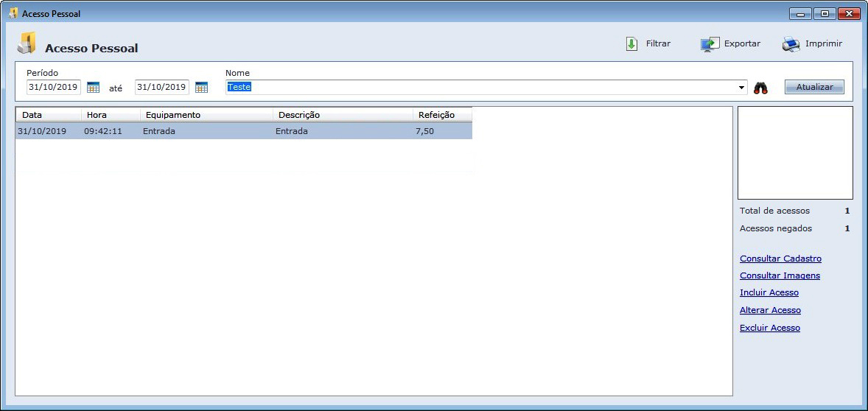Screen dimensions: 868x411
Task: Click the title bar application icon
Action: click(13, 13)
